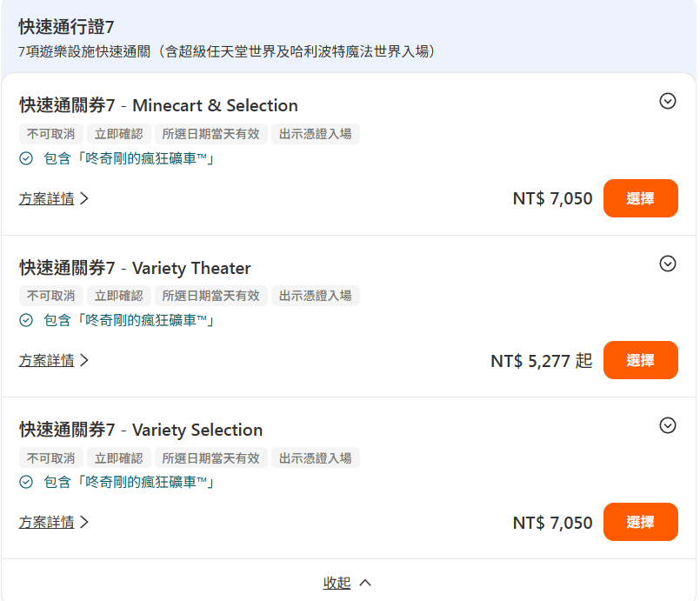Select the Minecart & Selection NT$ 7,050 plan
Image resolution: width=700 pixels, height=601 pixels.
pyautogui.click(x=640, y=198)
